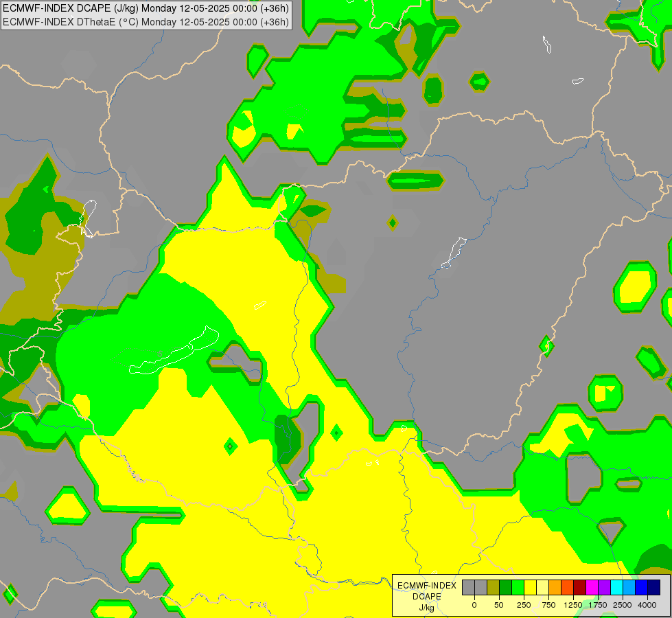672x618 pixels.
Task: Click the orange legend swatch
Action: click(x=555, y=587)
